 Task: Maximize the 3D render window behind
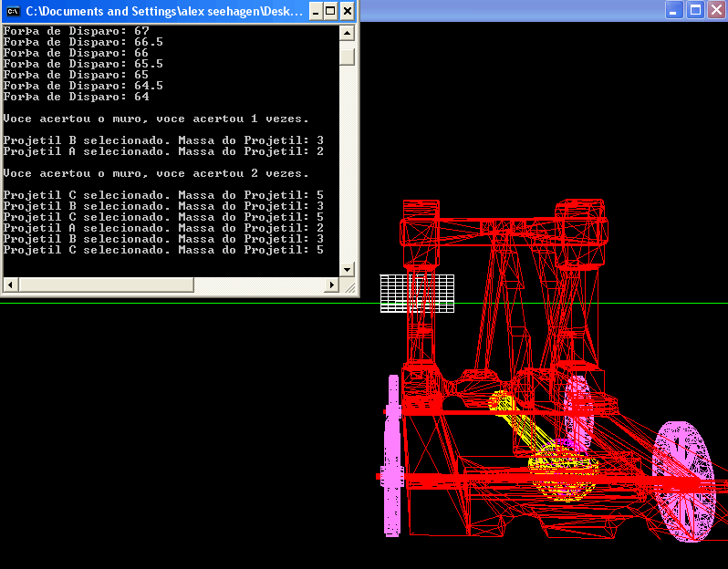(695, 10)
